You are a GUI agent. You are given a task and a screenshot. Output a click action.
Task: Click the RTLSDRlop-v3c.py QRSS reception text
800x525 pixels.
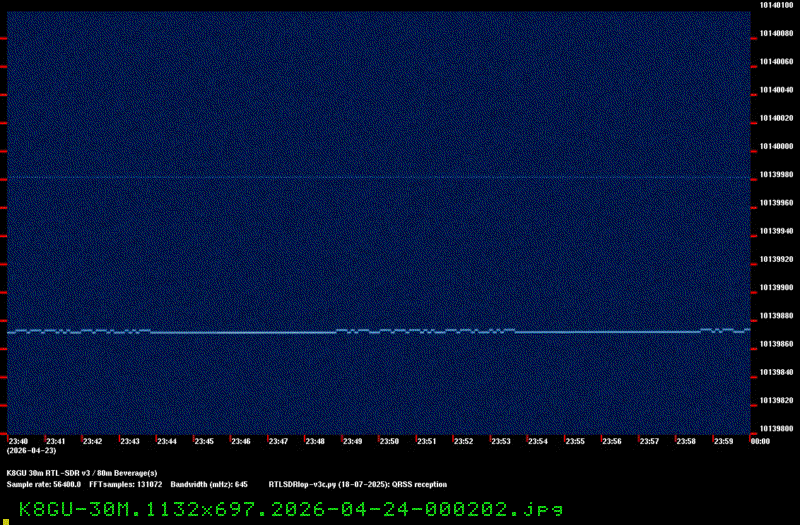coord(358,485)
